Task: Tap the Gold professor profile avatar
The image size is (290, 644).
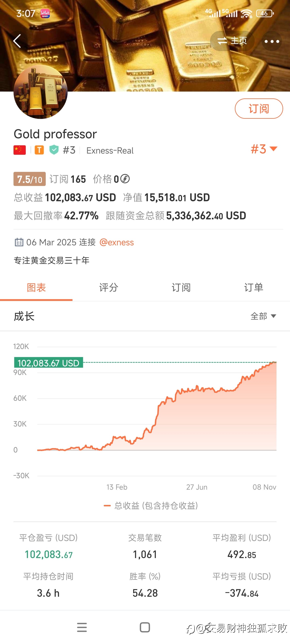Action: pos(40,92)
